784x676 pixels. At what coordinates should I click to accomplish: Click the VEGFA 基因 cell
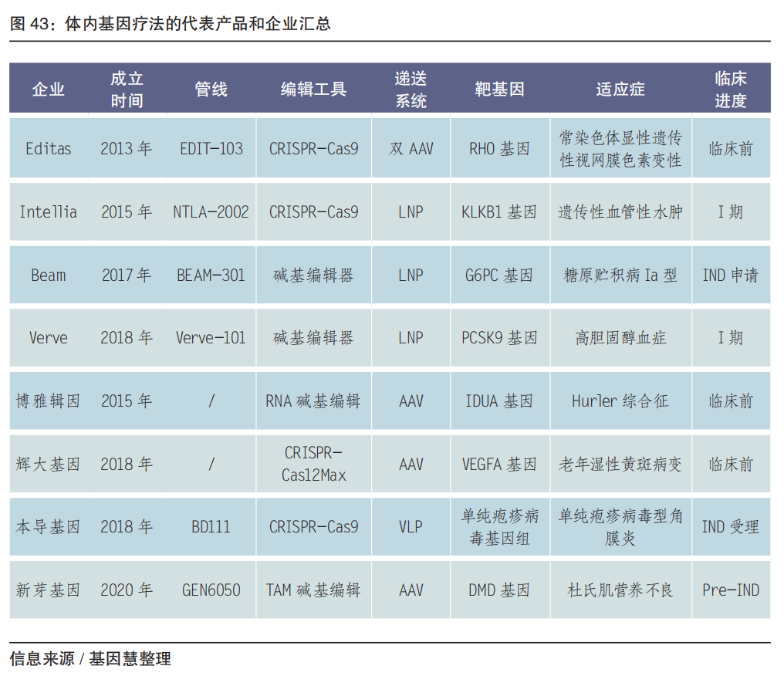[x=498, y=464]
